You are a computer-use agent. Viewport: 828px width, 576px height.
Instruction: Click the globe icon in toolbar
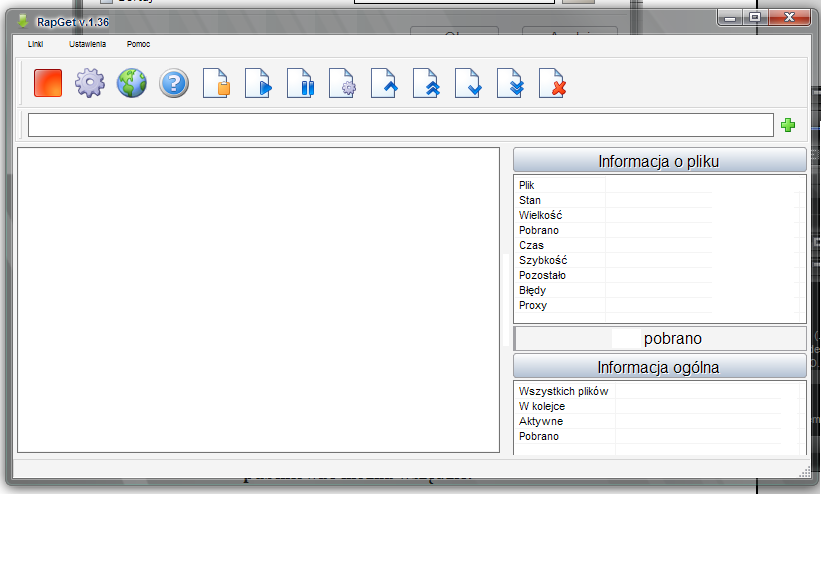pos(132,83)
